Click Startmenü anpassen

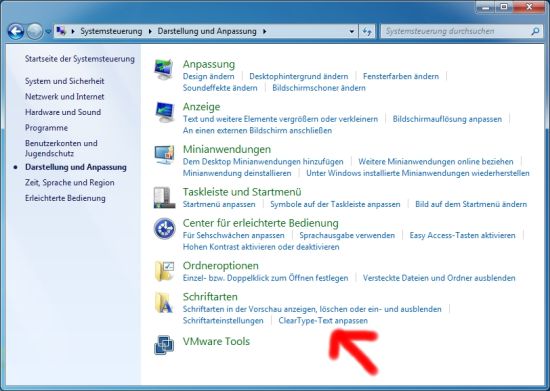(219, 204)
